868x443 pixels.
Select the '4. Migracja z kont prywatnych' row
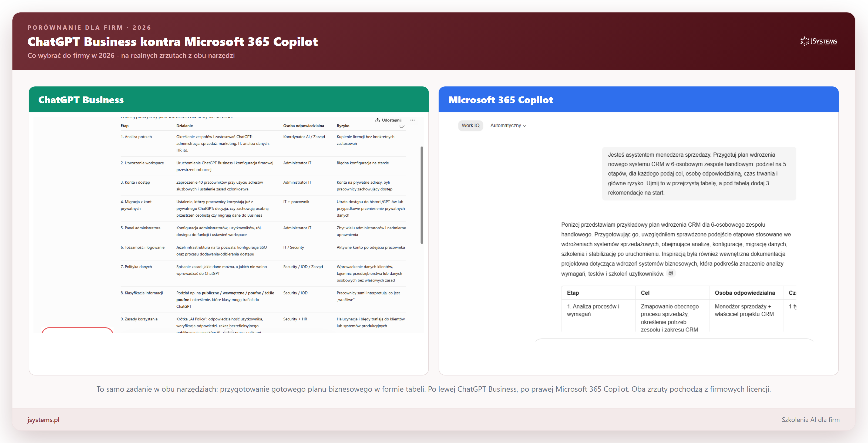tap(263, 208)
